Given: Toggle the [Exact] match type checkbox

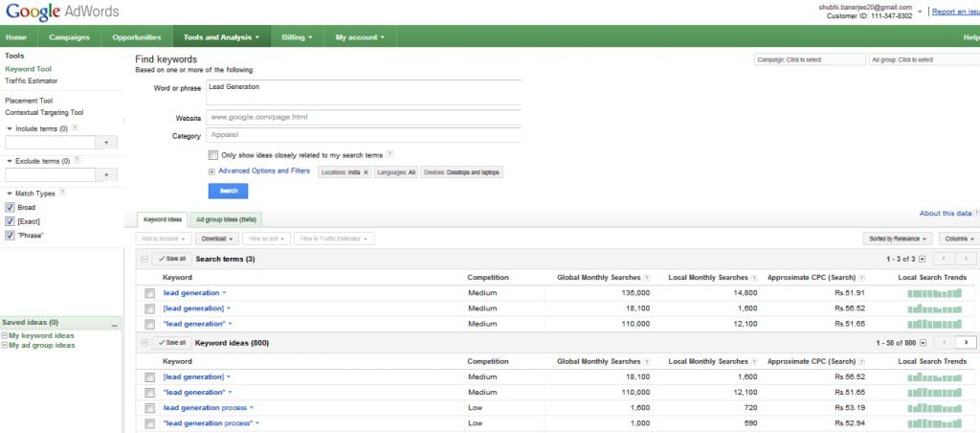Looking at the screenshot, I should pos(10,221).
